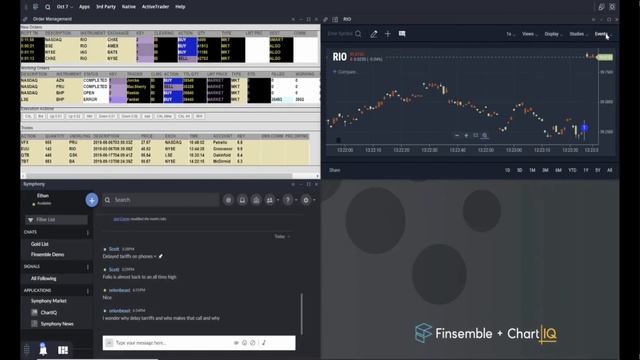Screen dimensions: 640x360
Task: Select the 1D chart range
Action: [507, 170]
